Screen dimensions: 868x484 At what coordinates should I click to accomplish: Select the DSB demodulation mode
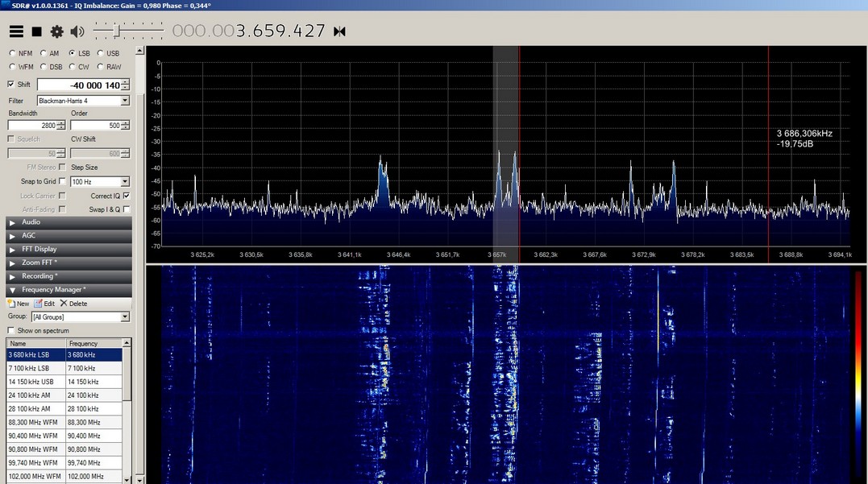[51, 67]
